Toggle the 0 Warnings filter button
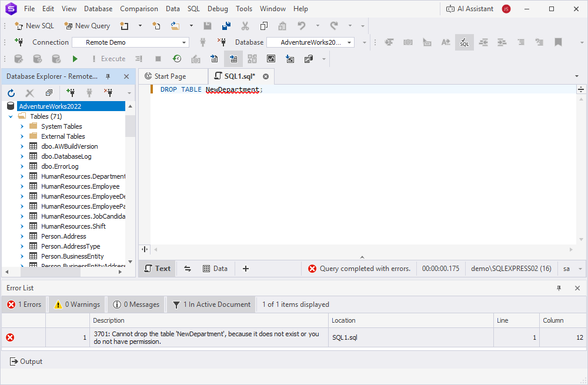 [x=76, y=304]
